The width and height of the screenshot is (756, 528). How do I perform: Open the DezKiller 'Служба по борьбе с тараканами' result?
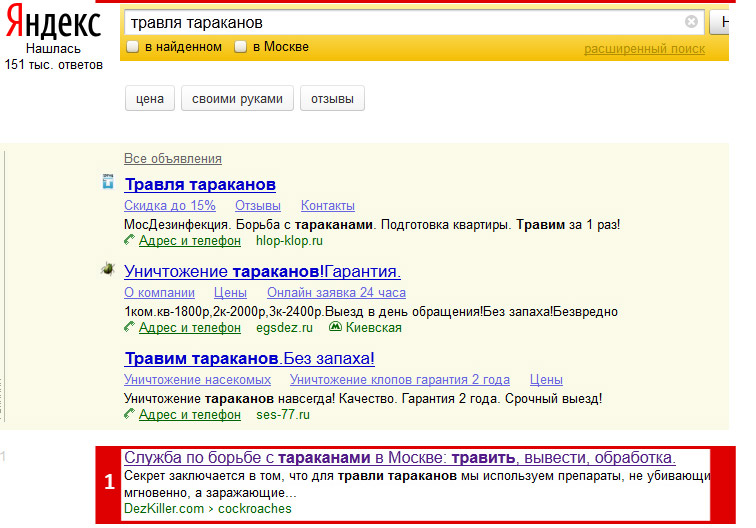(400, 458)
